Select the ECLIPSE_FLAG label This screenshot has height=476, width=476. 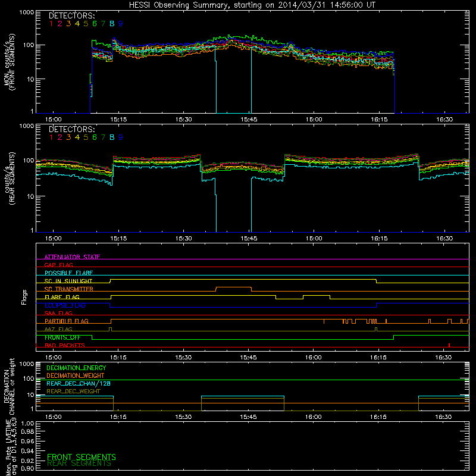[x=65, y=305]
